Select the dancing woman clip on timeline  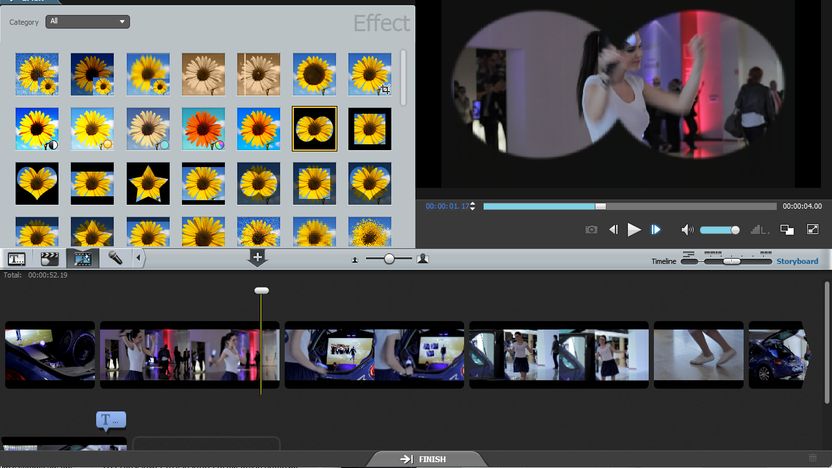click(189, 354)
